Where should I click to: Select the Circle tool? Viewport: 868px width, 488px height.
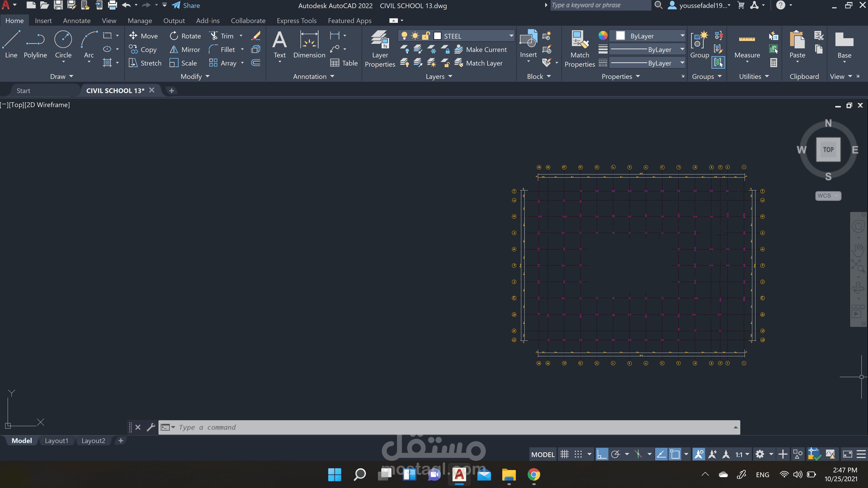[x=63, y=44]
